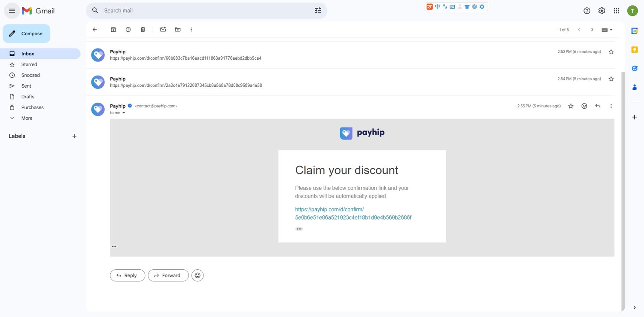This screenshot has height=317, width=644.
Task: Add an emoji reaction in the message header
Action: click(584, 106)
